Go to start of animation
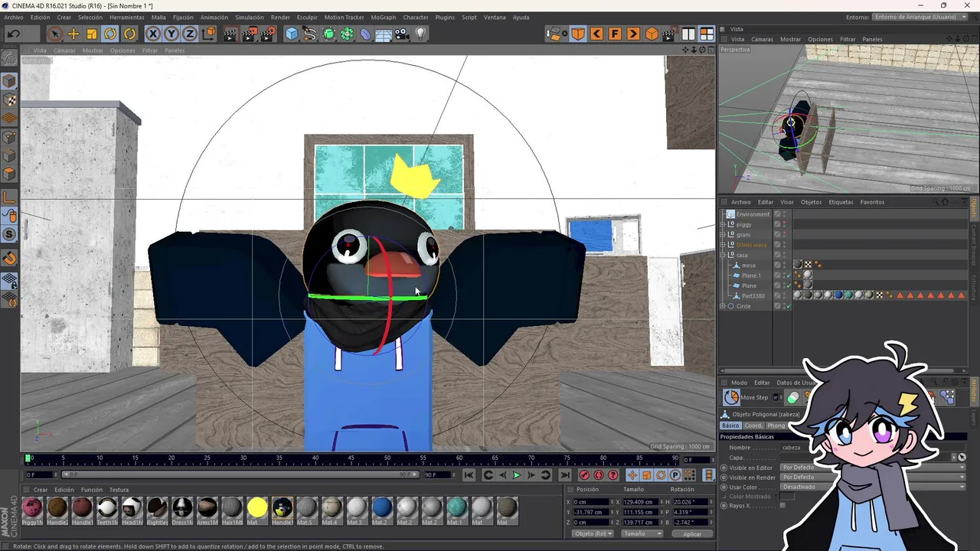 coord(469,475)
